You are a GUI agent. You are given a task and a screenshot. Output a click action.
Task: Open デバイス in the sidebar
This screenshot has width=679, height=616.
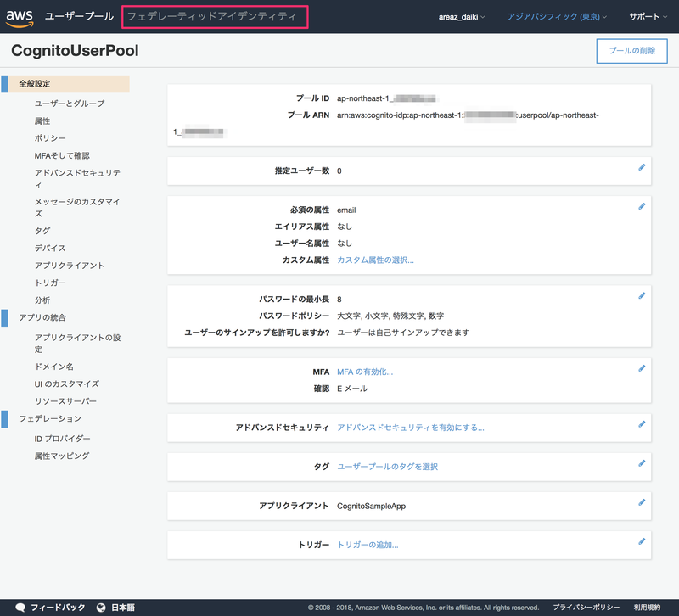[50, 248]
